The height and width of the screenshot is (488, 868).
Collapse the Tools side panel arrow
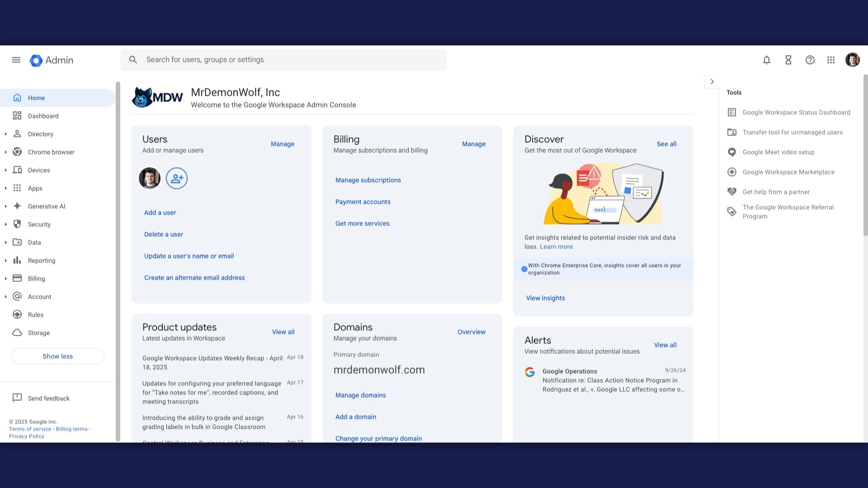tap(712, 82)
